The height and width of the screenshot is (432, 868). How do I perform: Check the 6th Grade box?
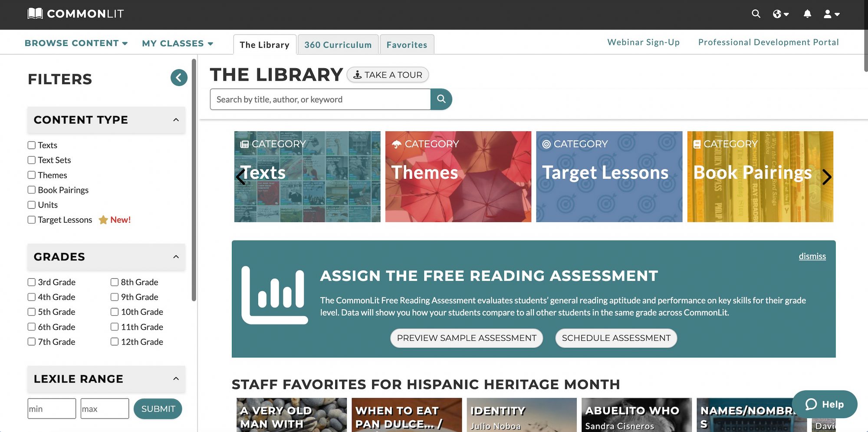[32, 327]
